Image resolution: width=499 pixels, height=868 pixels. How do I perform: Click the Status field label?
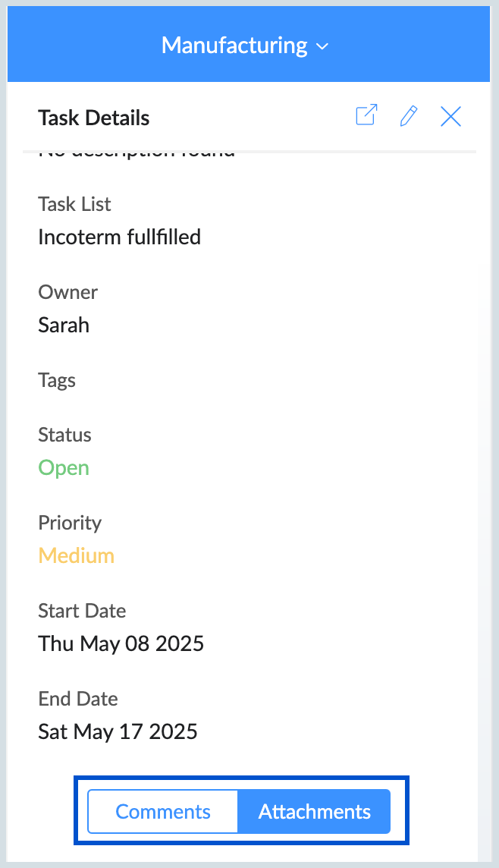click(64, 435)
